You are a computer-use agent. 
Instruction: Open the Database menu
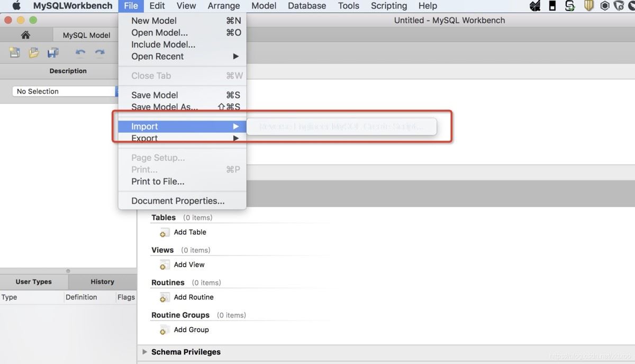pyautogui.click(x=307, y=6)
